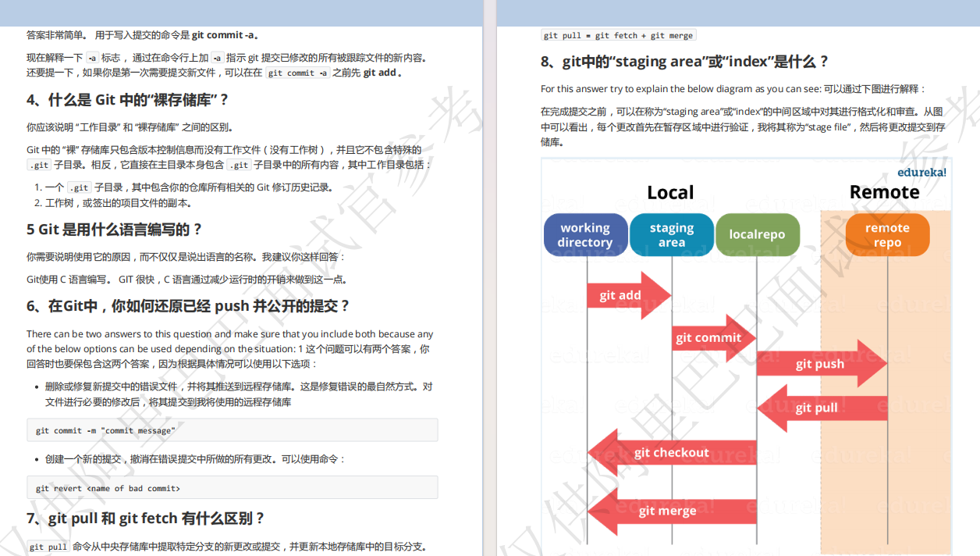Click the bullet '创建一个新的提交,撤消在错误提交中所做的所有更改'
Viewport: 980px width, 556px height.
[x=195, y=459]
